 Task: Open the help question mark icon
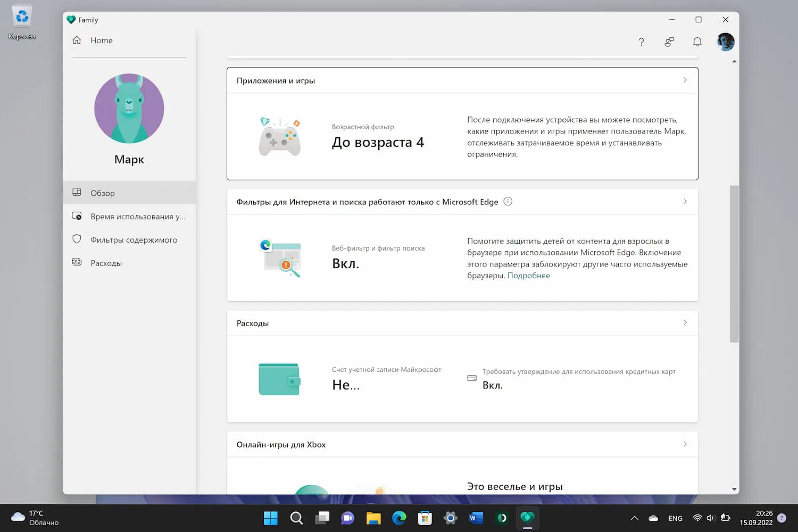[641, 42]
